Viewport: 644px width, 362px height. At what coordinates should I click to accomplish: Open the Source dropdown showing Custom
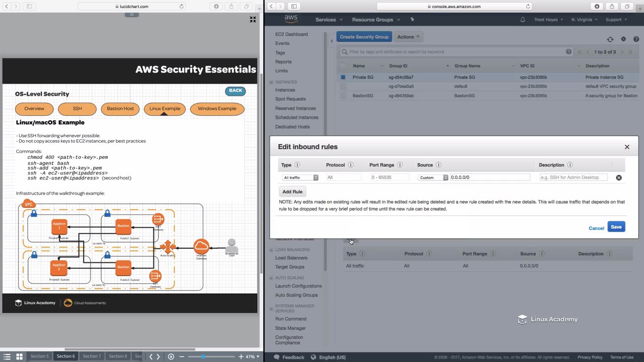coord(433,177)
